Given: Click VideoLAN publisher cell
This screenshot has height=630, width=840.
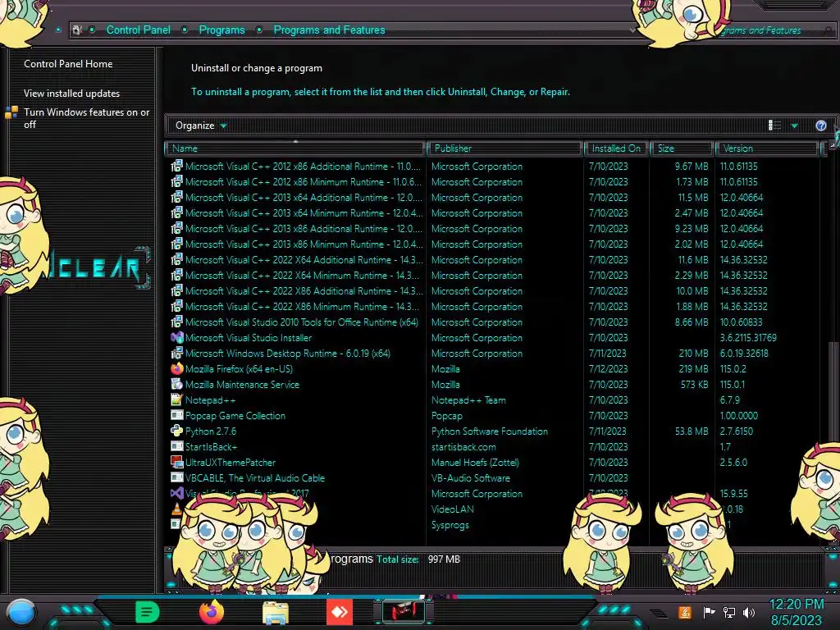Looking at the screenshot, I should point(453,509).
